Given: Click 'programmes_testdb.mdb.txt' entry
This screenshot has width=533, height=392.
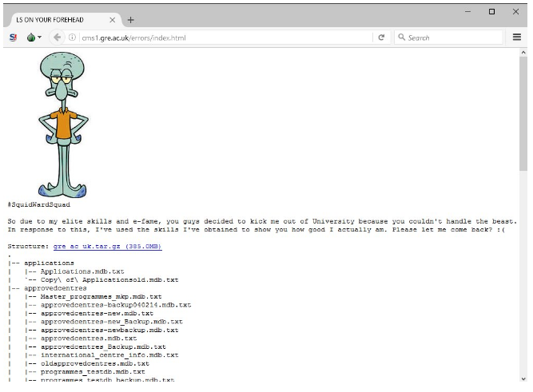Looking at the screenshot, I should pyautogui.click(x=93, y=371).
